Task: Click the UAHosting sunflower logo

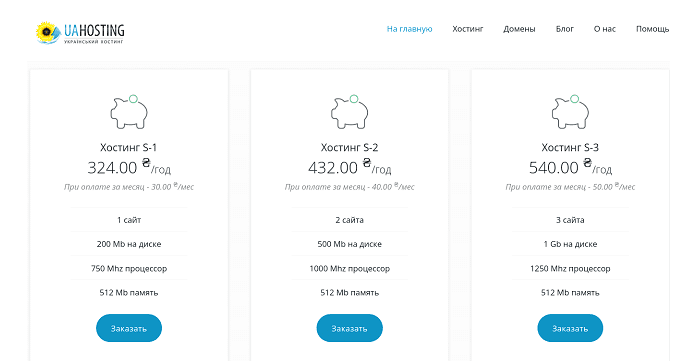Action: (x=80, y=33)
